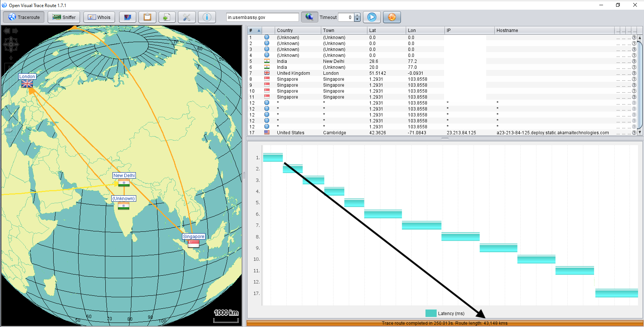Increase Timeout value with up arrow
644x327 pixels.
pyautogui.click(x=357, y=15)
